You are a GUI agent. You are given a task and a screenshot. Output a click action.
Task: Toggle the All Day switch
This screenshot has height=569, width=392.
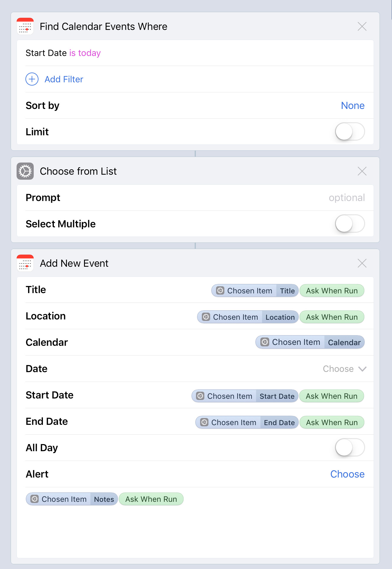point(350,448)
